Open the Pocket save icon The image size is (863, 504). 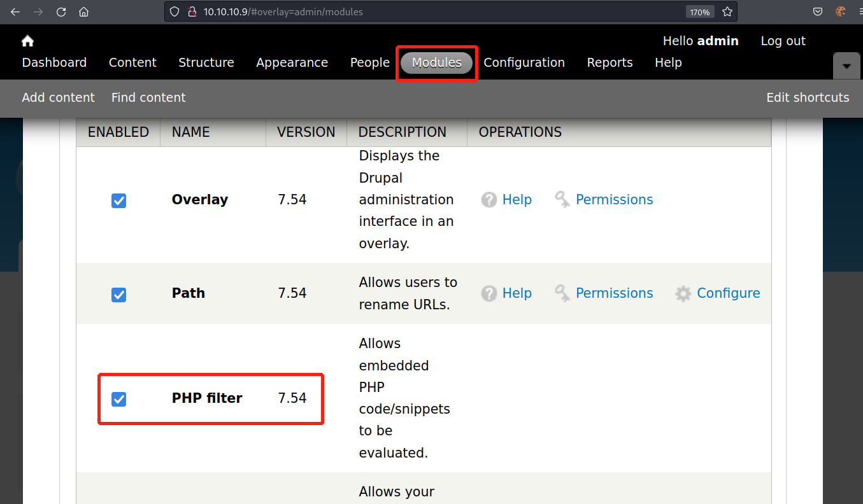tap(818, 12)
